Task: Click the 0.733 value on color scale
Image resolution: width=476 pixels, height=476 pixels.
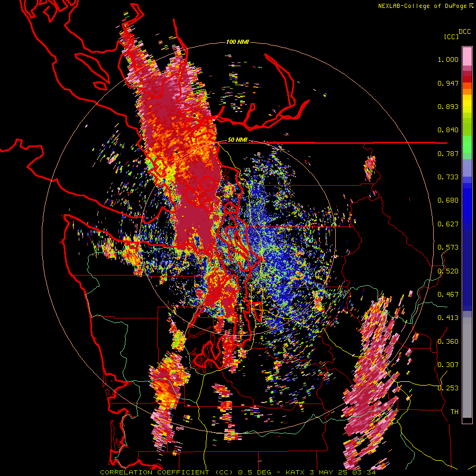Action: pyautogui.click(x=448, y=177)
